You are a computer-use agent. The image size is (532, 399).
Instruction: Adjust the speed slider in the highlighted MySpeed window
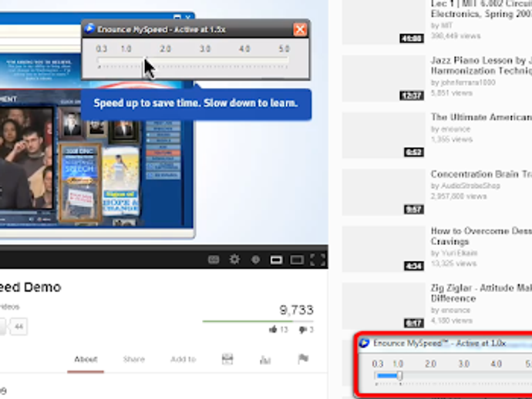(400, 375)
